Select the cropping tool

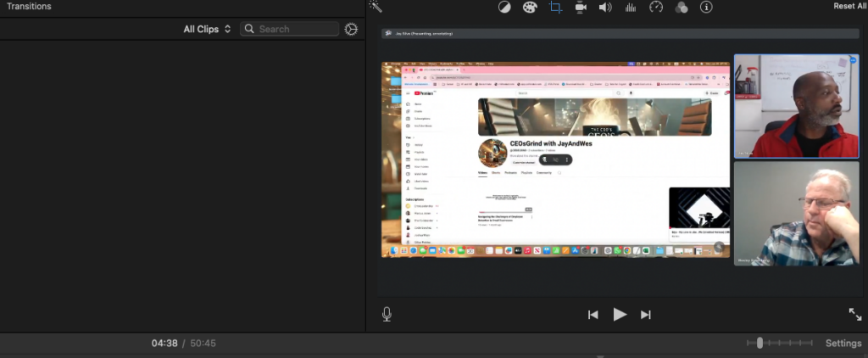[555, 8]
